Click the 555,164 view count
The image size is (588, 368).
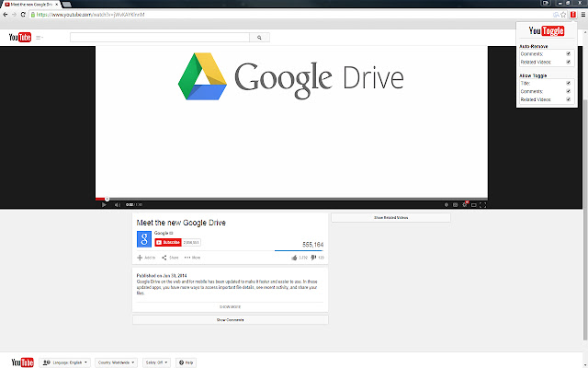(x=312, y=245)
